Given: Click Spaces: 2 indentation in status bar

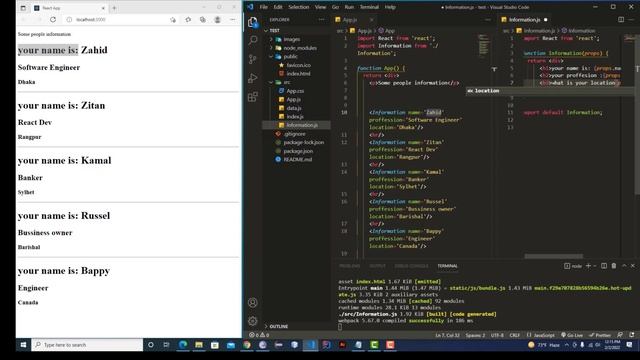Looking at the screenshot, I should click(x=476, y=335).
